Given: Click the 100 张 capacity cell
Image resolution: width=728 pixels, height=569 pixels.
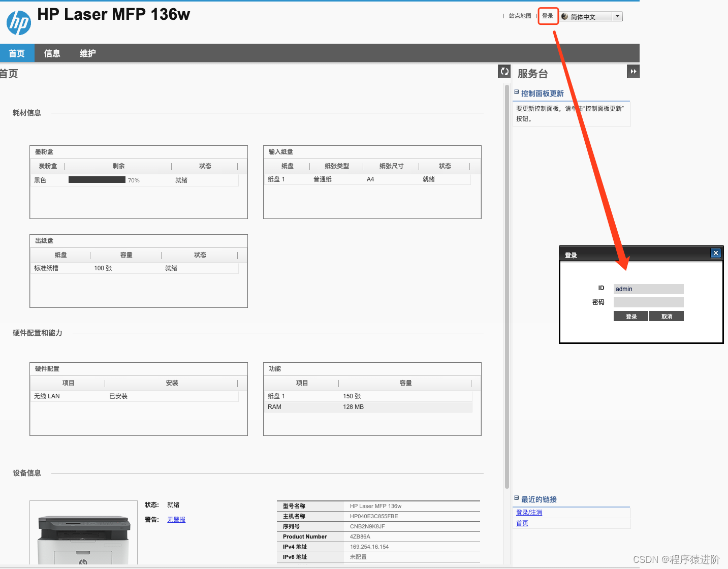Looking at the screenshot, I should [103, 268].
